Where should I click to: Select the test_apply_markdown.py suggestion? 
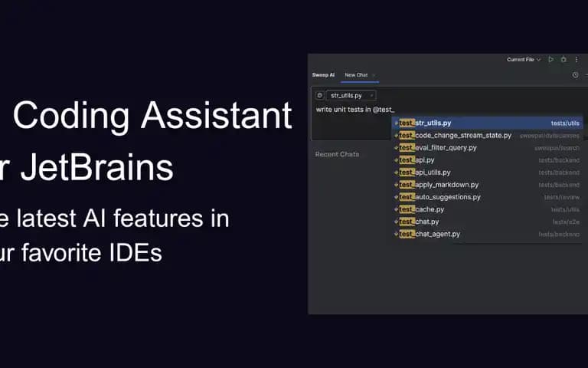coord(487,185)
